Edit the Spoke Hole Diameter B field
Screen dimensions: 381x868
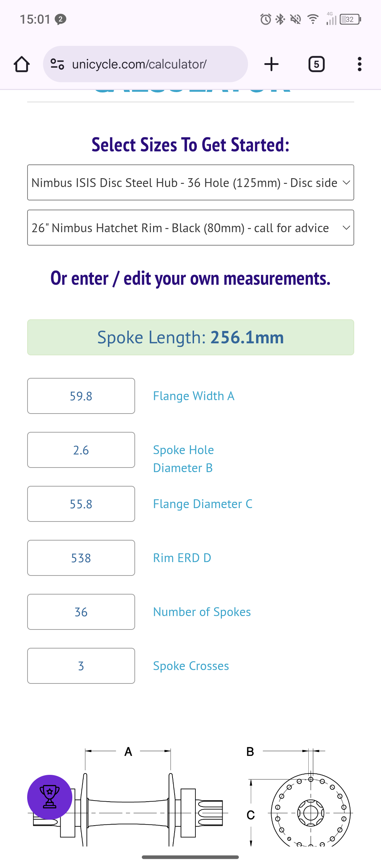tap(81, 450)
